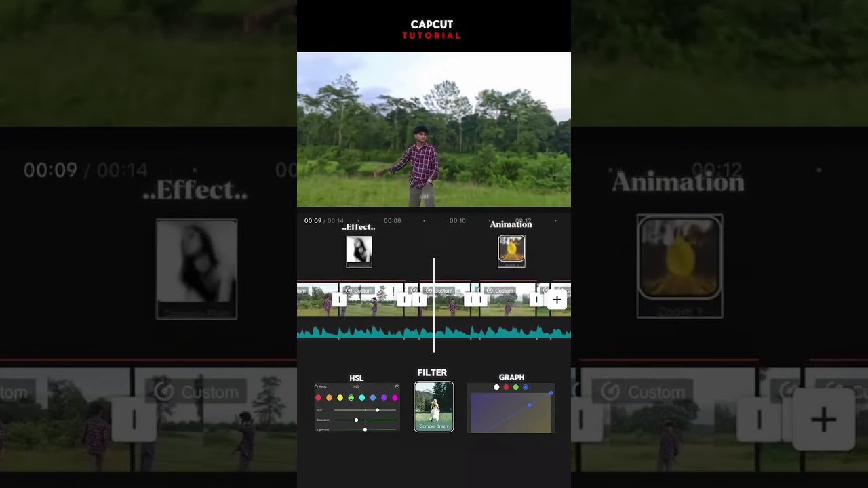
Task: Tap the round minus icon in HSL panel header
Action: (397, 386)
